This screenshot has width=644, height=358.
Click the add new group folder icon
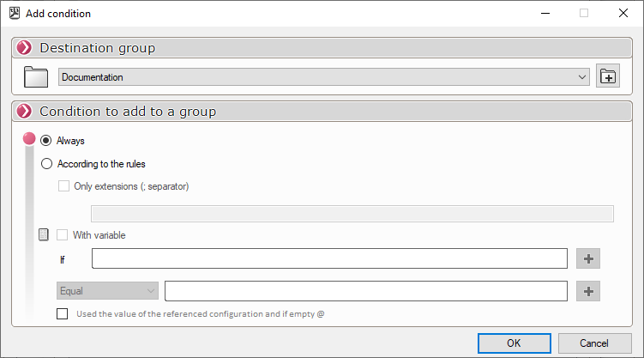click(607, 77)
